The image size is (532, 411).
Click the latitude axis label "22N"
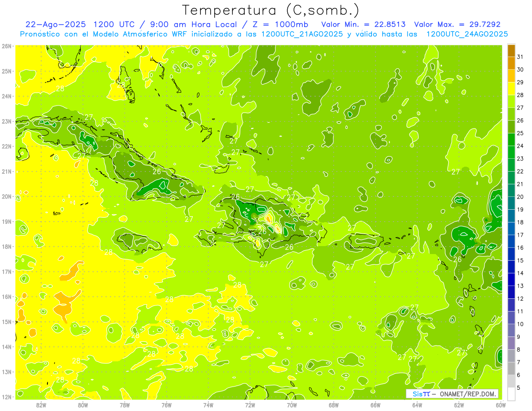coord(6,146)
